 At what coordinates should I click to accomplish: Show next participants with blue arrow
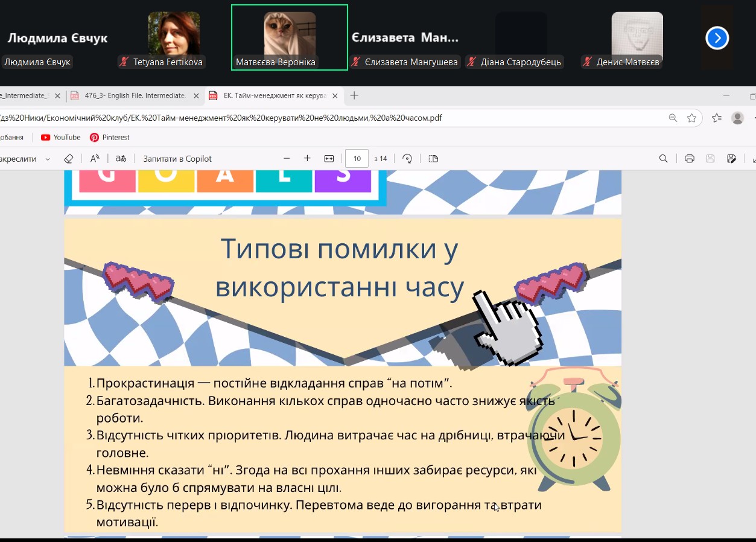717,39
